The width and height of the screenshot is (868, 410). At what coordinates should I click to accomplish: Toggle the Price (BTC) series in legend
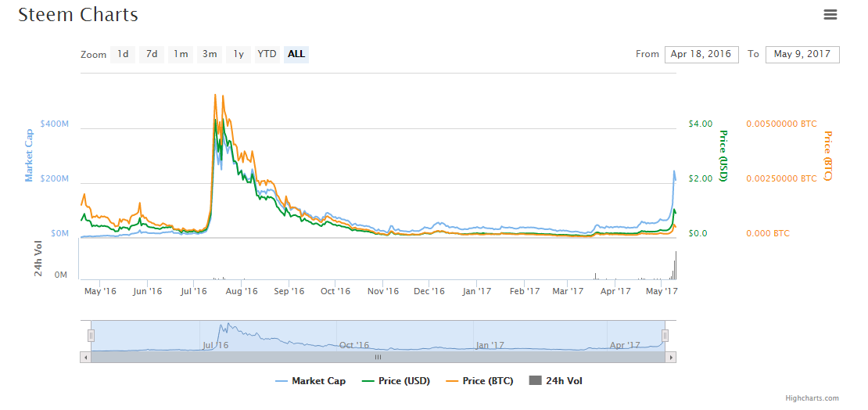point(479,380)
